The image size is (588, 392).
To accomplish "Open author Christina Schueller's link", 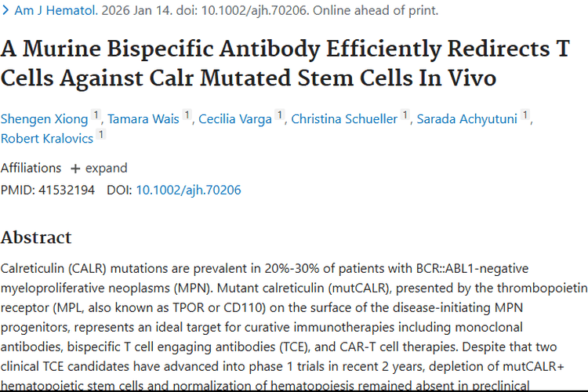I will tap(344, 119).
